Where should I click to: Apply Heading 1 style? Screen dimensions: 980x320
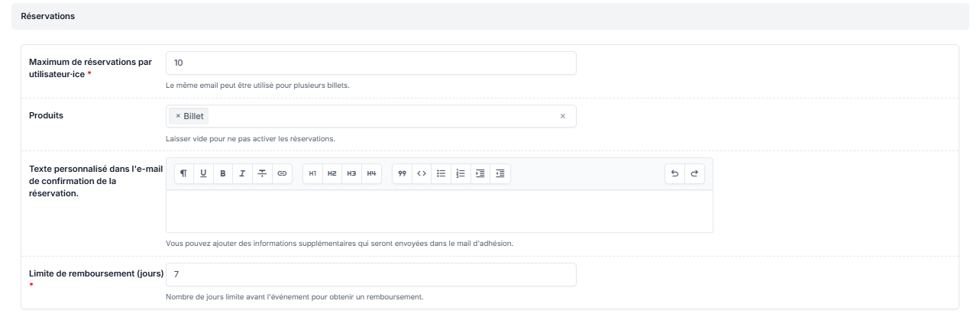pos(312,173)
